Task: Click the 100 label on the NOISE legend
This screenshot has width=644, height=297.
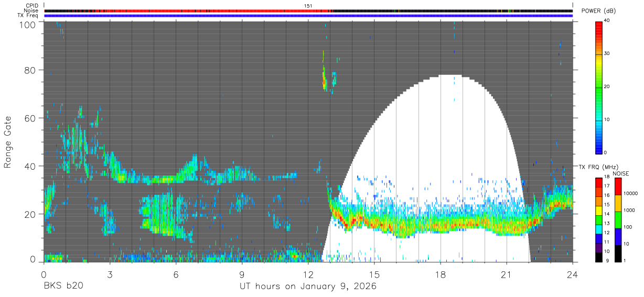Action: pyautogui.click(x=627, y=227)
